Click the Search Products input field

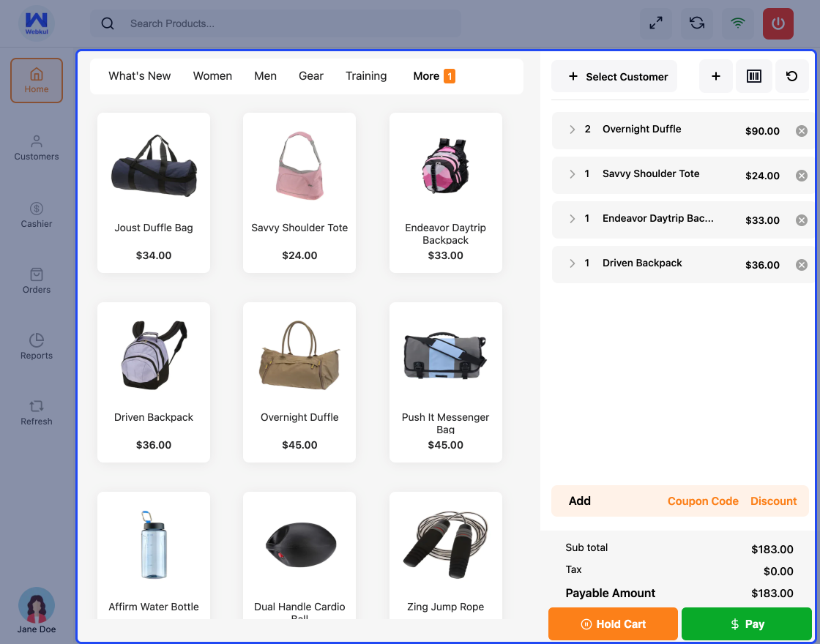click(x=278, y=23)
